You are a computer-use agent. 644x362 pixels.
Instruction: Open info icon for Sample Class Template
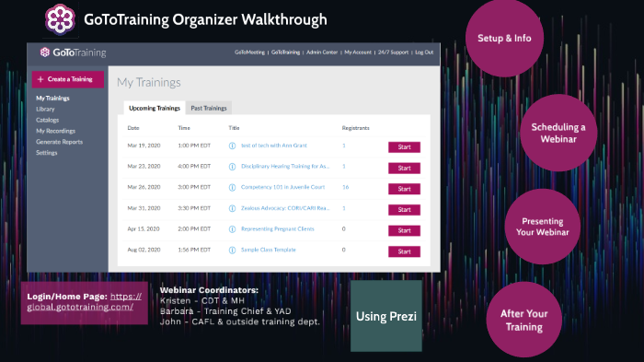[x=232, y=251]
